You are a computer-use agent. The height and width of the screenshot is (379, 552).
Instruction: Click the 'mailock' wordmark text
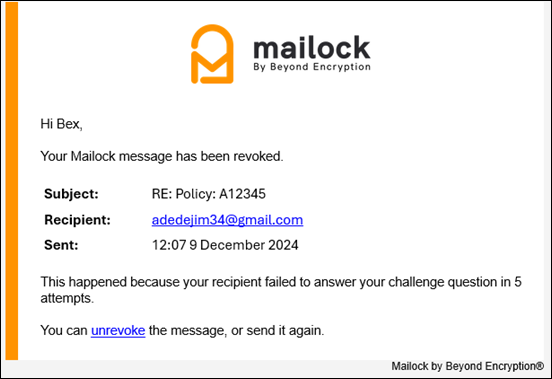tap(312, 47)
